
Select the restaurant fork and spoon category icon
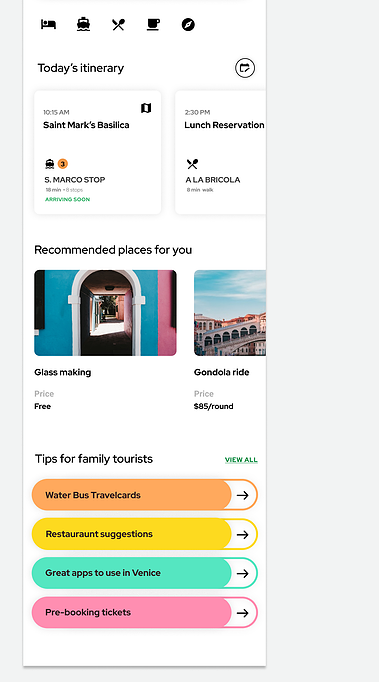[118, 25]
